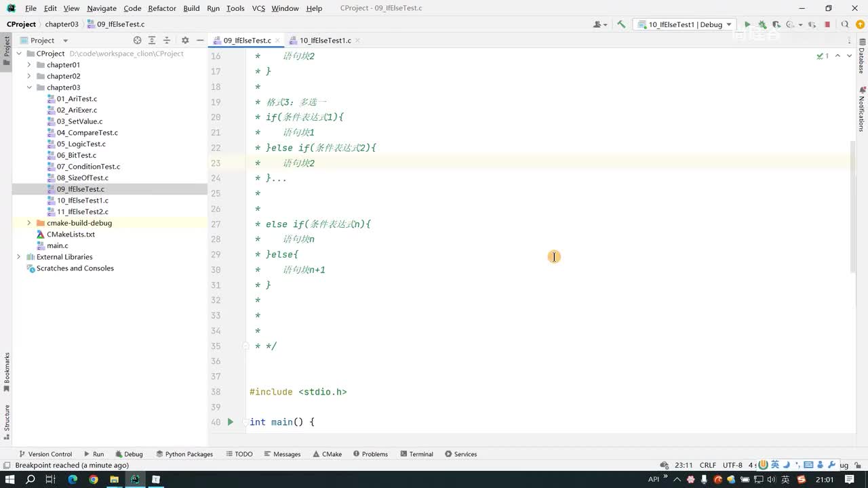
Task: Click the orange update arrow icon
Action: [860, 24]
